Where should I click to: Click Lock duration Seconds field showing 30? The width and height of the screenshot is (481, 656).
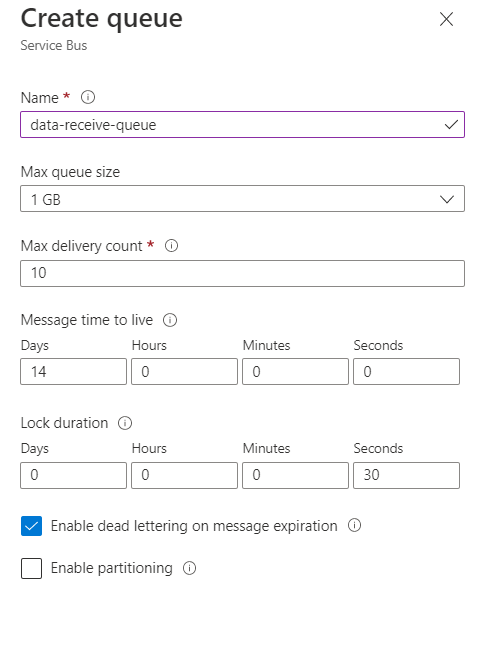407,475
